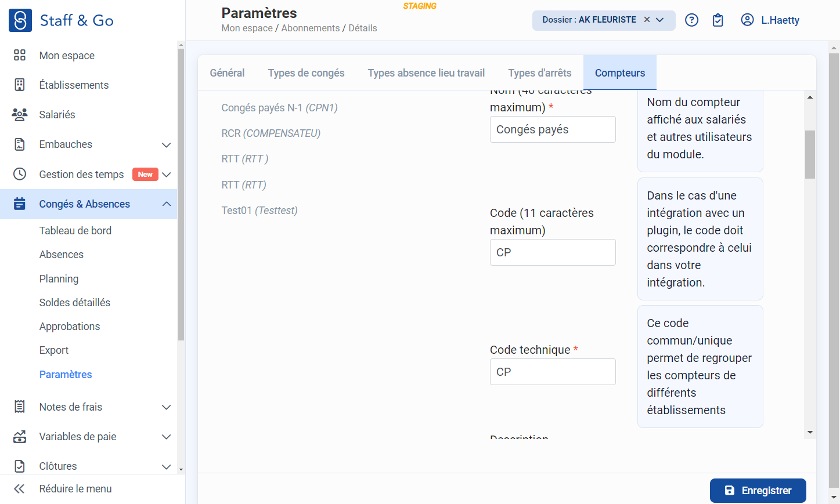Image resolution: width=840 pixels, height=504 pixels.
Task: Go to Tableau de bord
Action: click(x=75, y=231)
